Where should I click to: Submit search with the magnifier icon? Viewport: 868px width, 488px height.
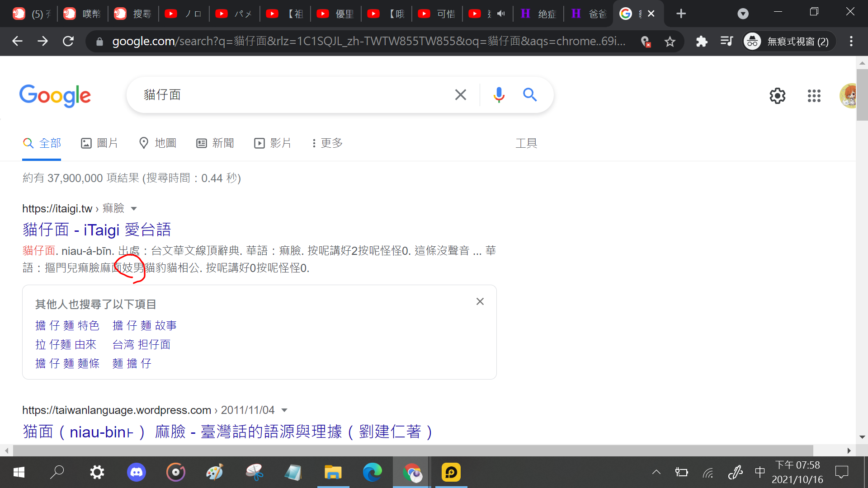click(530, 95)
